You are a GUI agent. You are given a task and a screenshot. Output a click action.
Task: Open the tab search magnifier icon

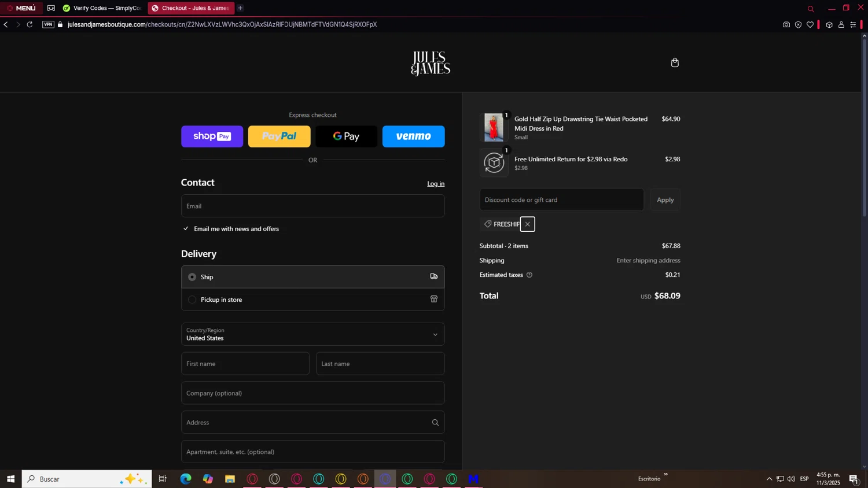click(811, 9)
